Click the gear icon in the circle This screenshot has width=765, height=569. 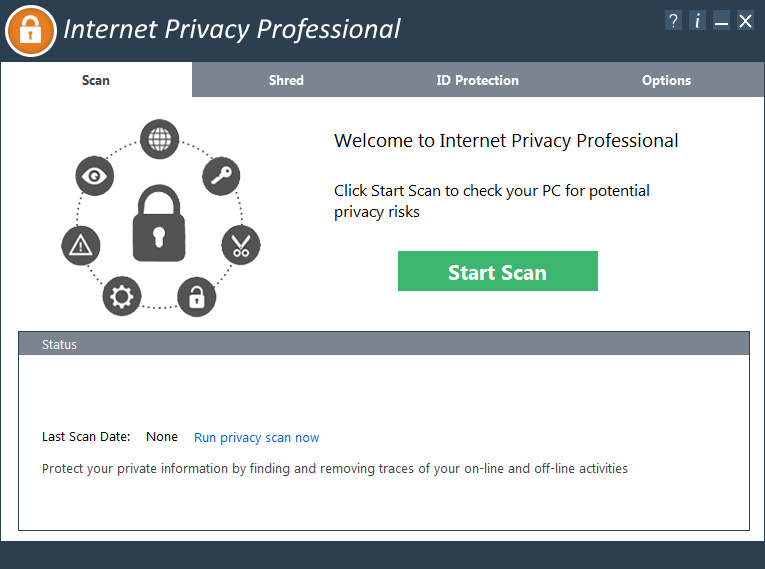pos(122,296)
